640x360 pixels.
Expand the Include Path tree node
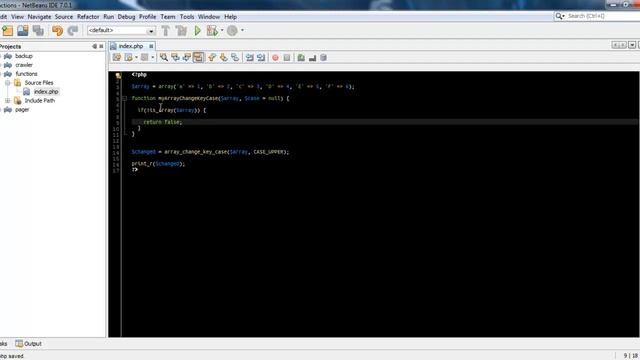point(7,100)
